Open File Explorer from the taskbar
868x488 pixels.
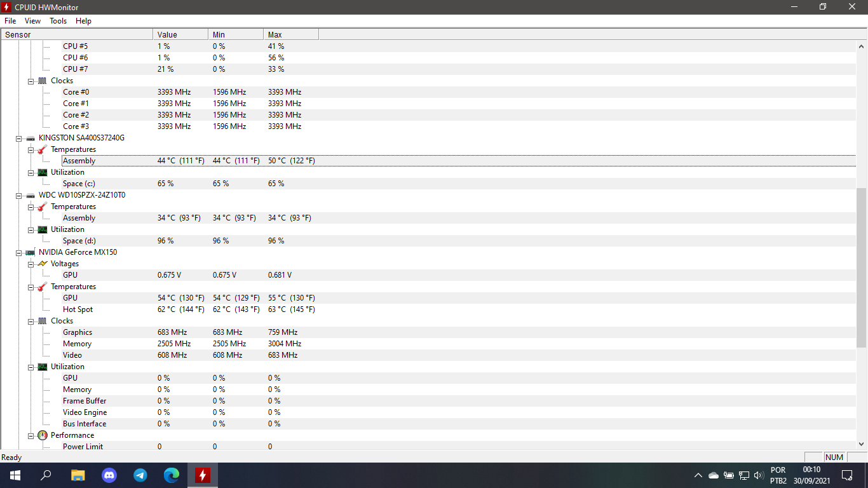(x=78, y=475)
